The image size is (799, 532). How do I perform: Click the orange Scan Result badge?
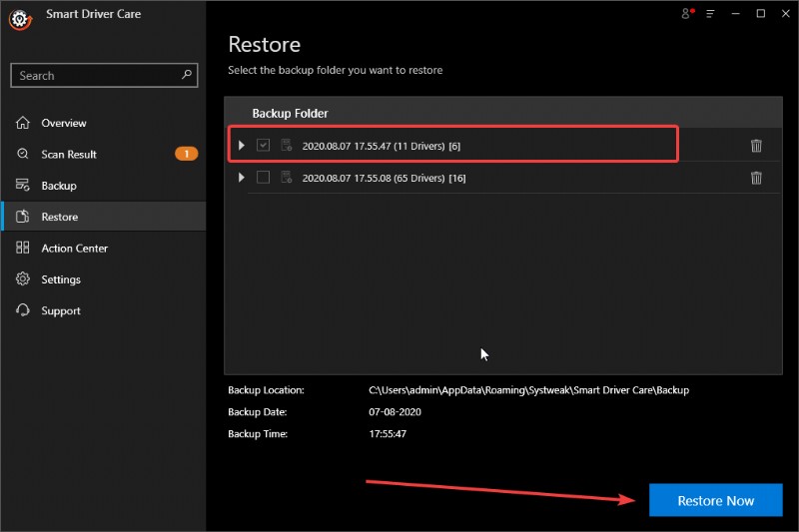187,154
